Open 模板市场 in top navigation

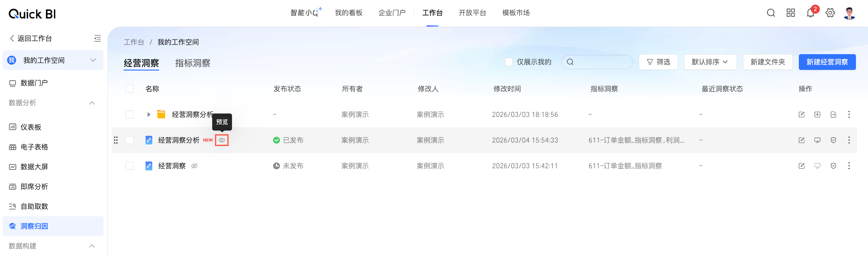(516, 12)
